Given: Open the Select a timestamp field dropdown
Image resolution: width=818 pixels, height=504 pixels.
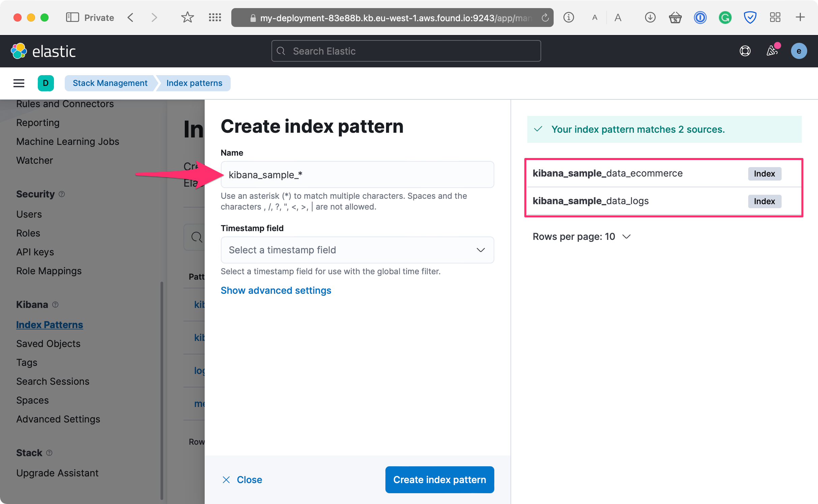Looking at the screenshot, I should (357, 250).
